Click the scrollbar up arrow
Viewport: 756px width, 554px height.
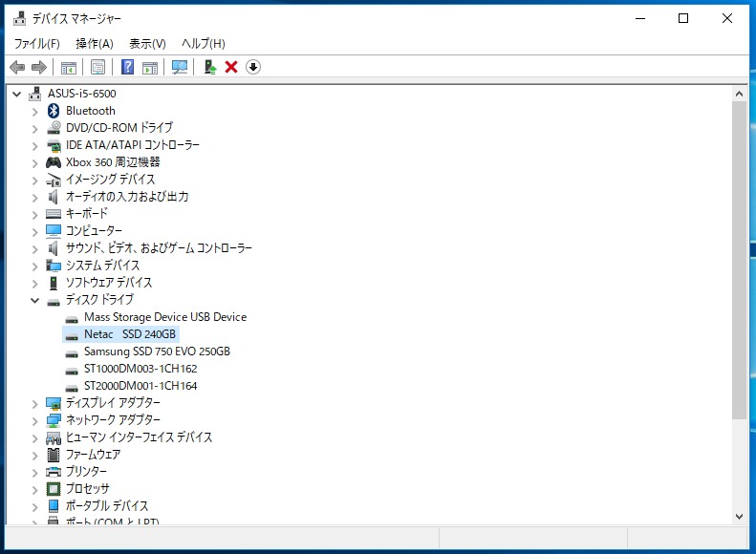739,94
